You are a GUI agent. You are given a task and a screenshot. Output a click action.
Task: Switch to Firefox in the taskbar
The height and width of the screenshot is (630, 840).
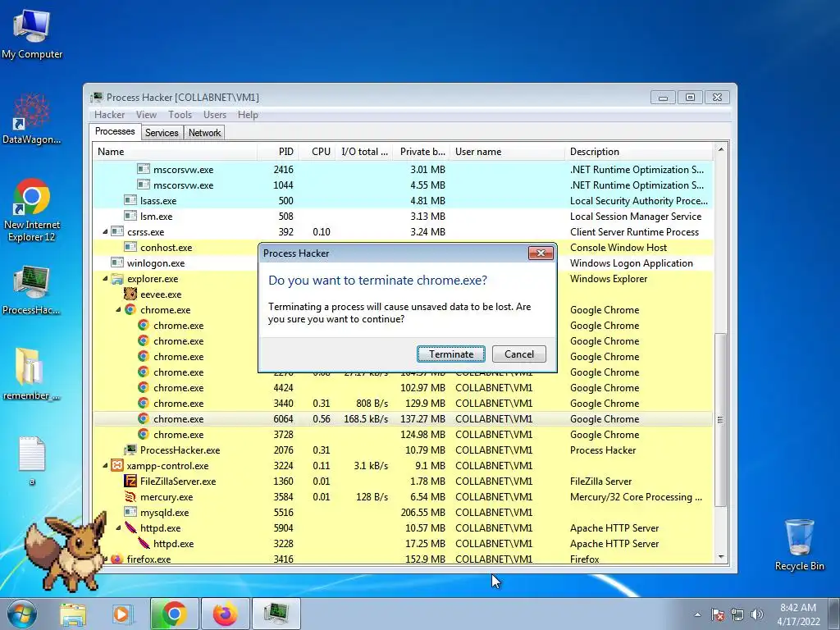[x=225, y=614]
